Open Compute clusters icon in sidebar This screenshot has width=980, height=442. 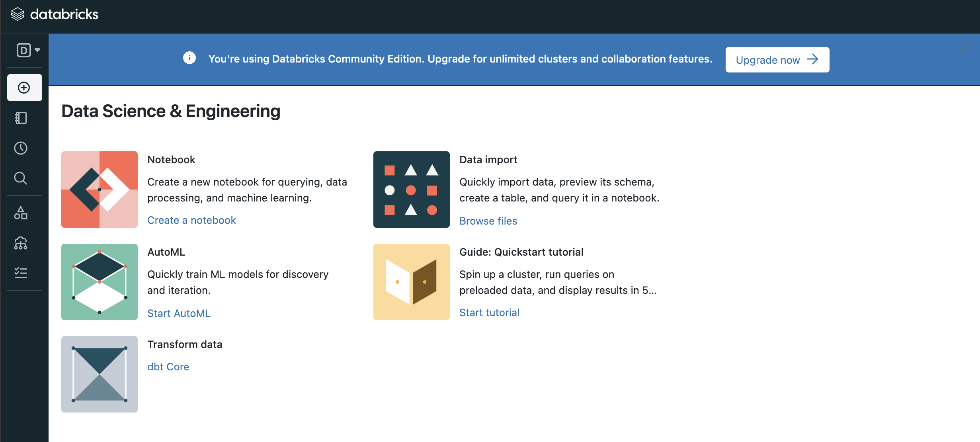click(x=21, y=243)
